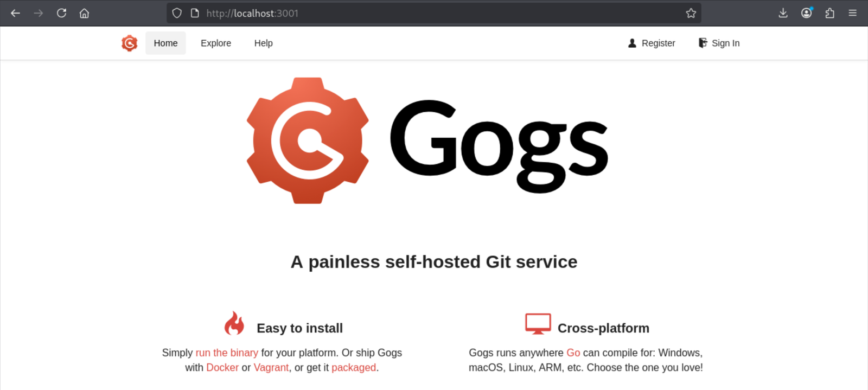The height and width of the screenshot is (390, 868).
Task: Go to the browser home page
Action: pos(84,13)
